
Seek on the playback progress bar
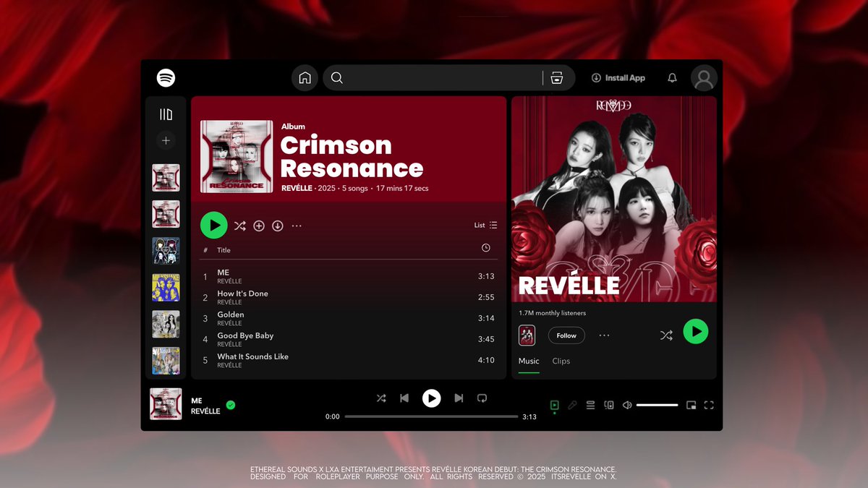coord(432,416)
